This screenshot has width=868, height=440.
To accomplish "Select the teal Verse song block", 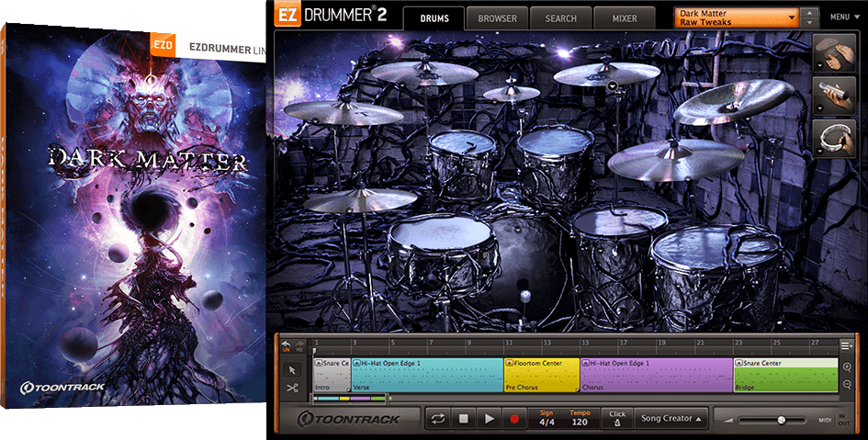I will pos(427,376).
